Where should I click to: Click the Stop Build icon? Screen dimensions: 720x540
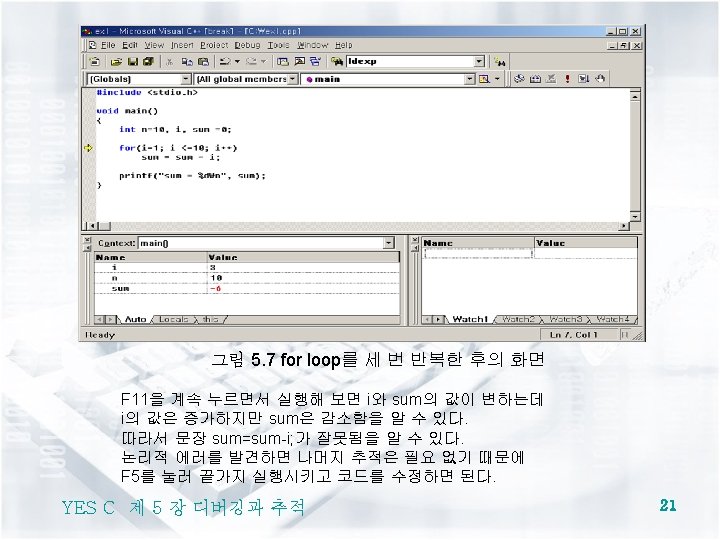coord(551,79)
